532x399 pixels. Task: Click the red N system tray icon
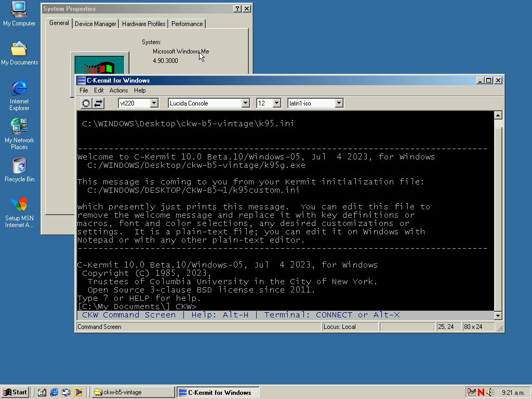[x=481, y=392]
